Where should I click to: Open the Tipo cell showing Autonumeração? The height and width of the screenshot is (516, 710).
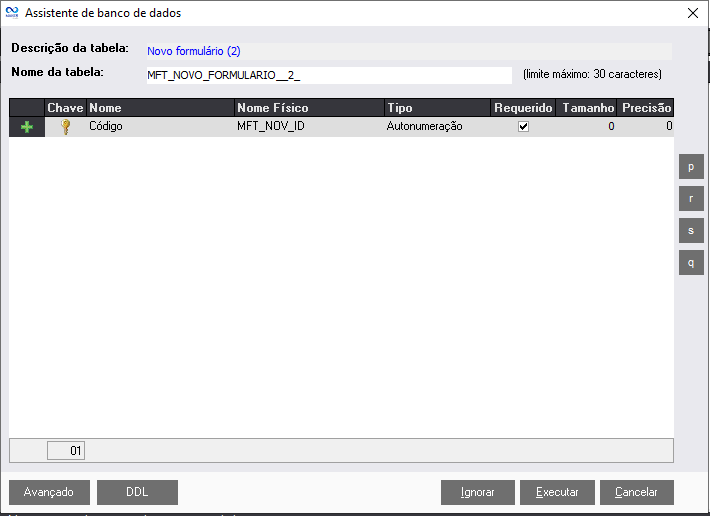tap(437, 127)
